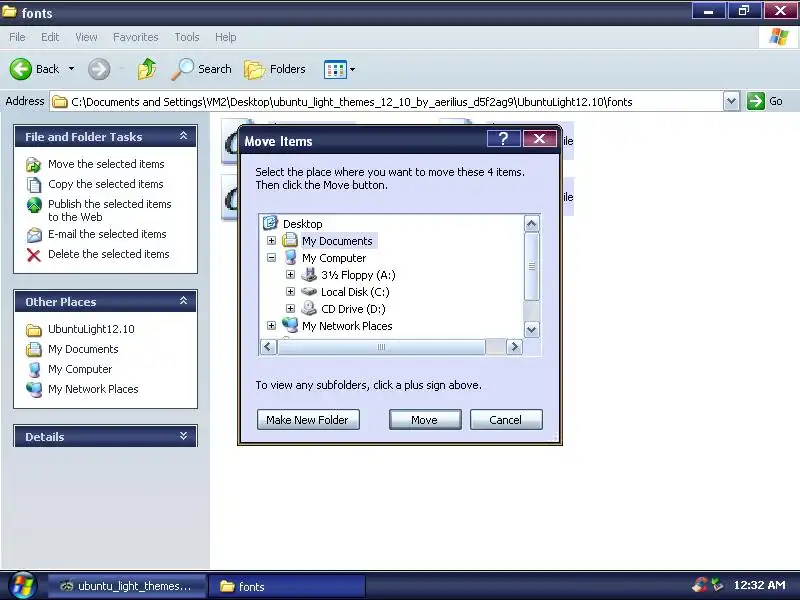The height and width of the screenshot is (600, 800).
Task: Click the Make New Folder button
Action: click(308, 419)
